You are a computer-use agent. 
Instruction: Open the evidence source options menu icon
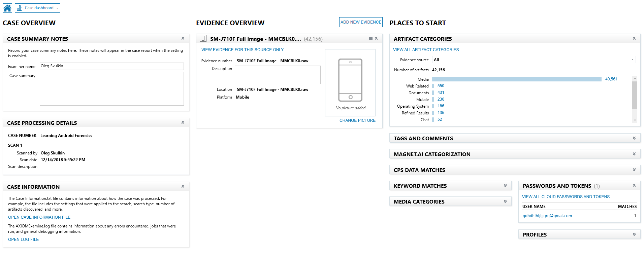tap(371, 38)
